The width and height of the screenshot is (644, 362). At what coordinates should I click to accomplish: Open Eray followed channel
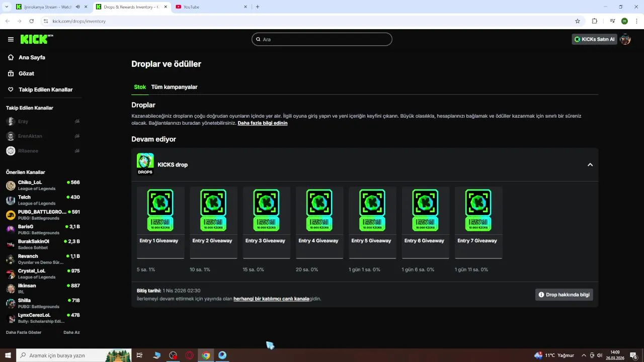[x=43, y=121]
